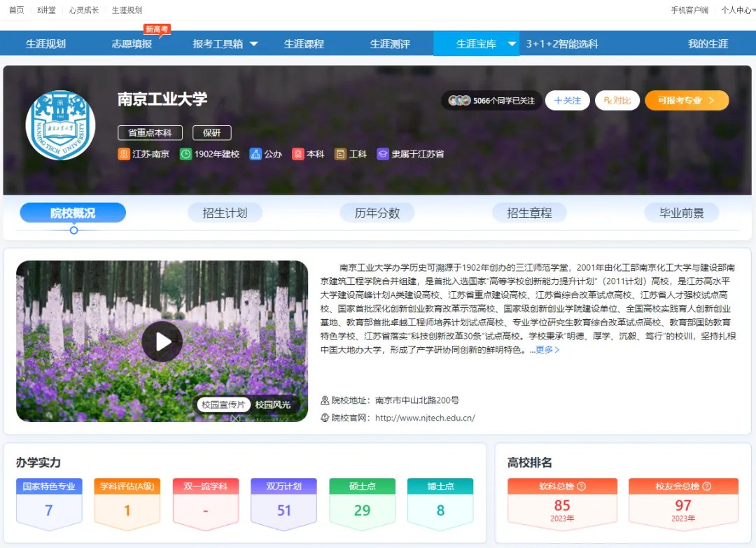
Task: Click the 公办 building icon
Action: [x=255, y=154]
